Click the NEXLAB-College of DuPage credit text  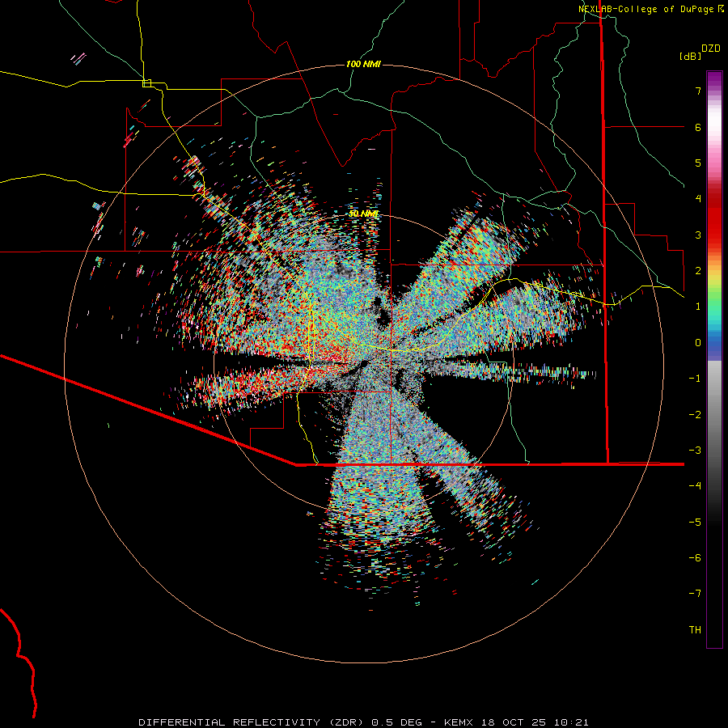(651, 9)
